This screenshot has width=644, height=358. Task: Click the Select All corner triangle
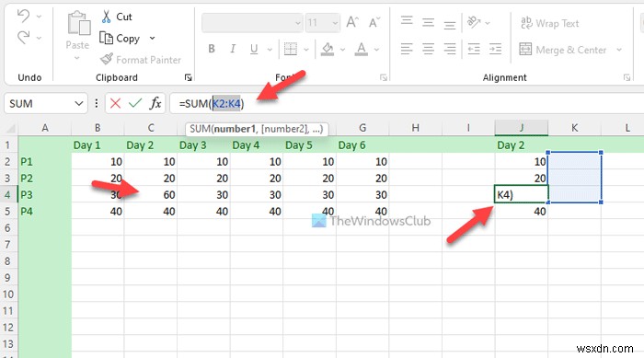coord(11,129)
